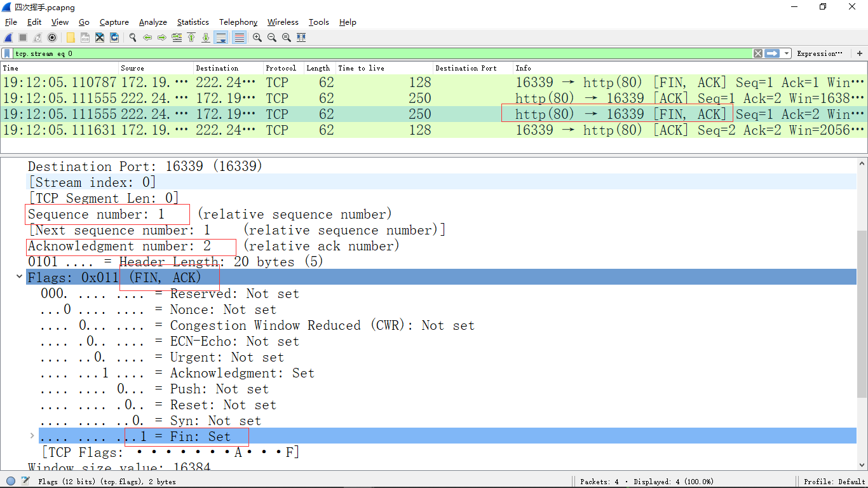The height and width of the screenshot is (488, 868).
Task: Open the Help menu
Action: click(x=348, y=22)
